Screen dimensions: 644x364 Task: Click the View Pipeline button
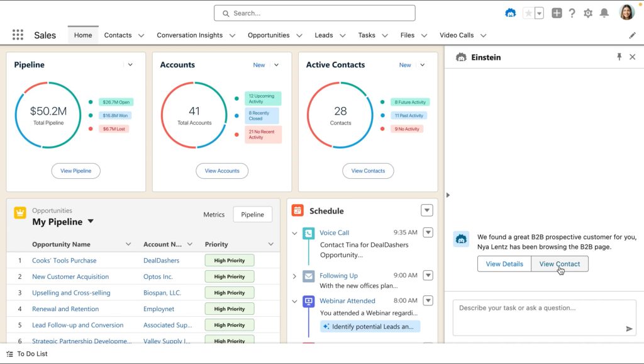point(75,171)
